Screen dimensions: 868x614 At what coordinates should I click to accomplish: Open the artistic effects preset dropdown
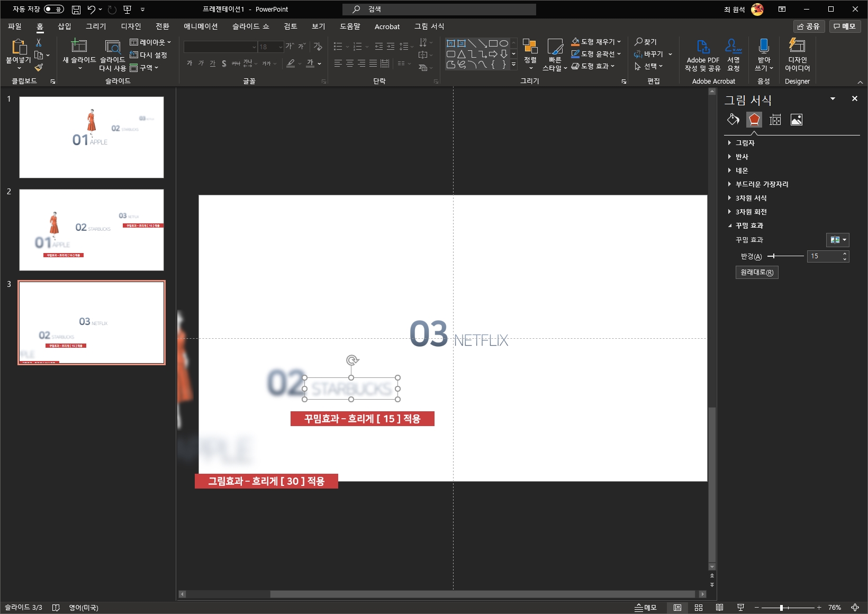[x=837, y=240]
